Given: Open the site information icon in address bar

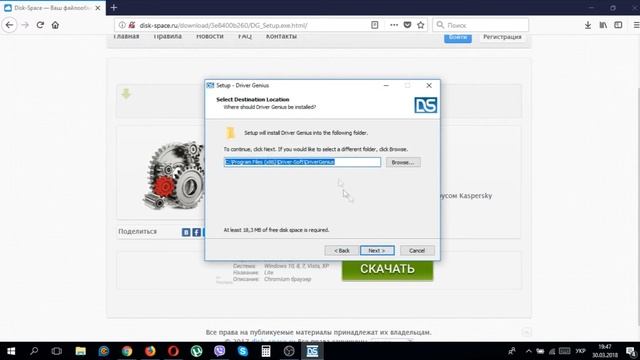Looking at the screenshot, I should pos(122,25).
